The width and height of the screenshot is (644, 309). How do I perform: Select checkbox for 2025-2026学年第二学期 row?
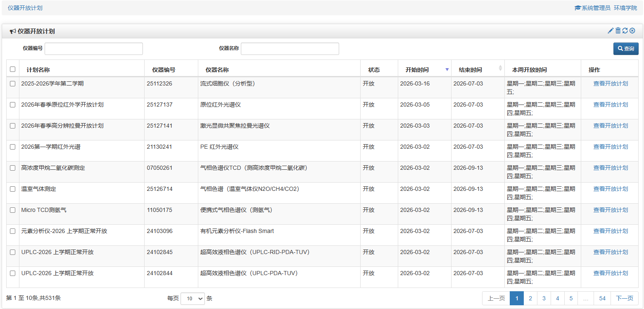(x=12, y=83)
